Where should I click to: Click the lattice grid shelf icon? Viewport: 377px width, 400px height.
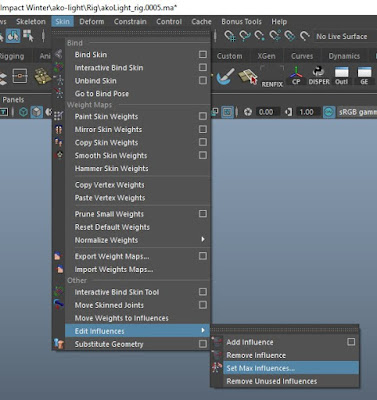[x=42, y=76]
